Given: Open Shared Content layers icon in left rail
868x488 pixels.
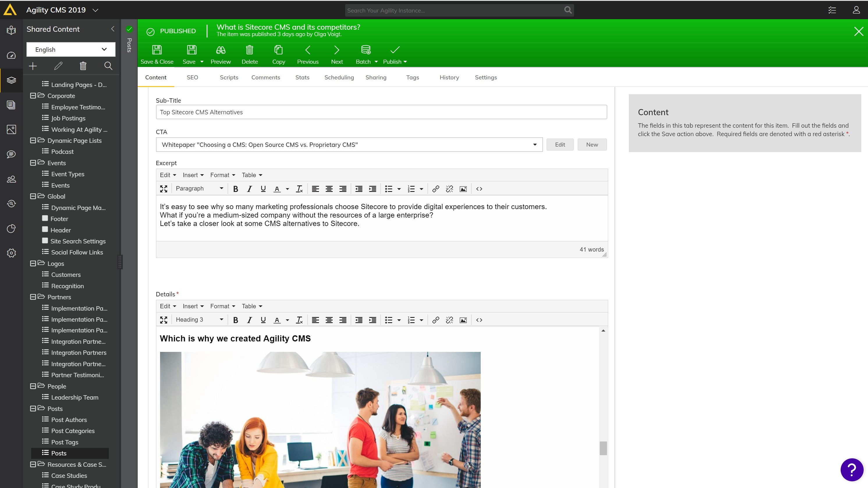Looking at the screenshot, I should 11,80.
